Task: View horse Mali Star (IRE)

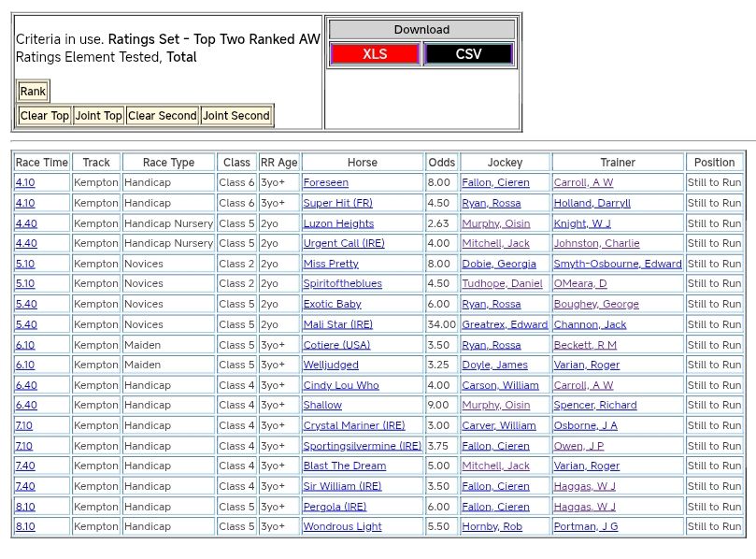Action: 337,324
